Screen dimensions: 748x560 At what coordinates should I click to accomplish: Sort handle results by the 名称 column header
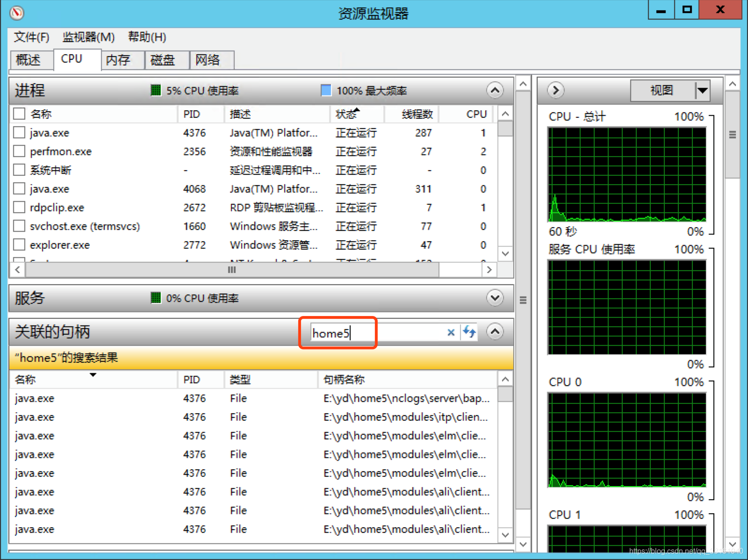[93, 380]
